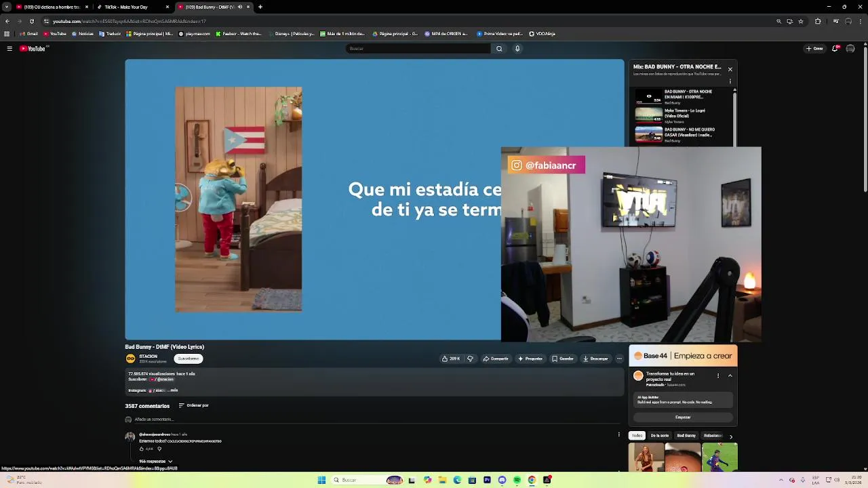Subscribe to STACION channel
The height and width of the screenshot is (488, 868).
pos(189,359)
